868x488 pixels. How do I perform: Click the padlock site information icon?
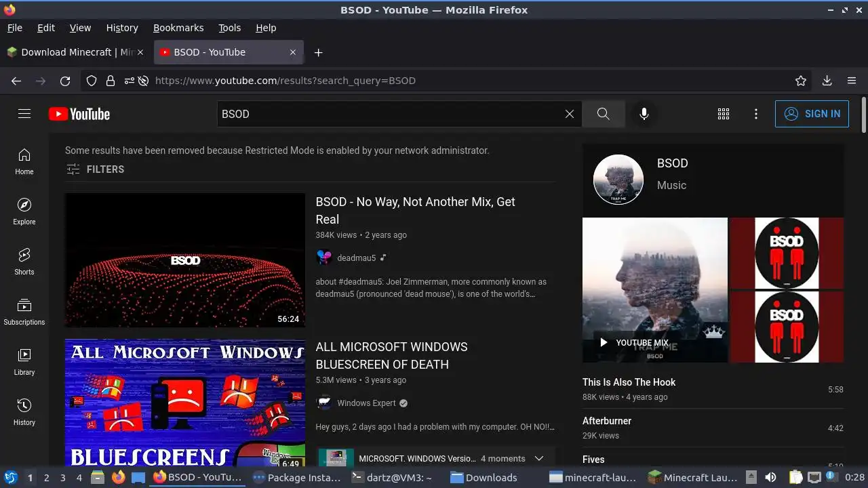[111, 81]
